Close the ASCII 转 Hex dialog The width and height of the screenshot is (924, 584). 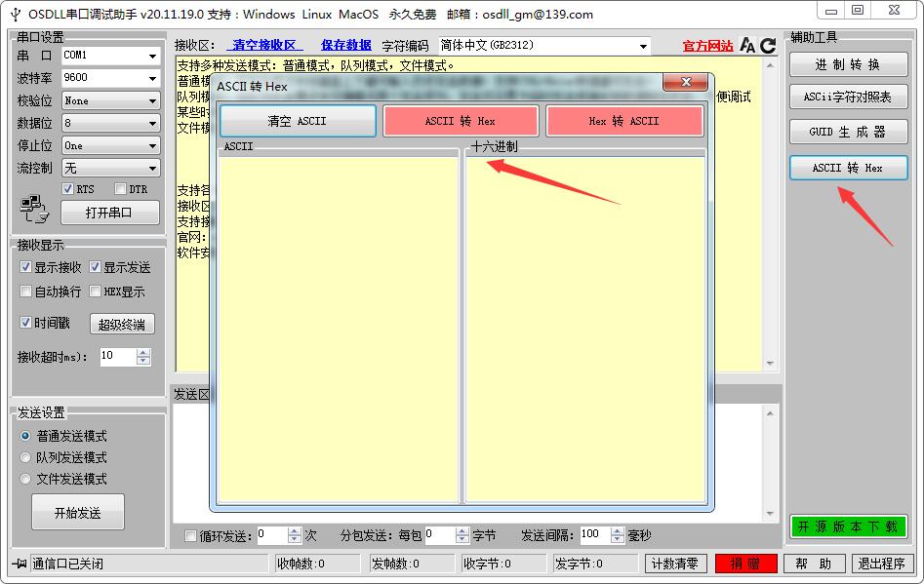(x=685, y=83)
